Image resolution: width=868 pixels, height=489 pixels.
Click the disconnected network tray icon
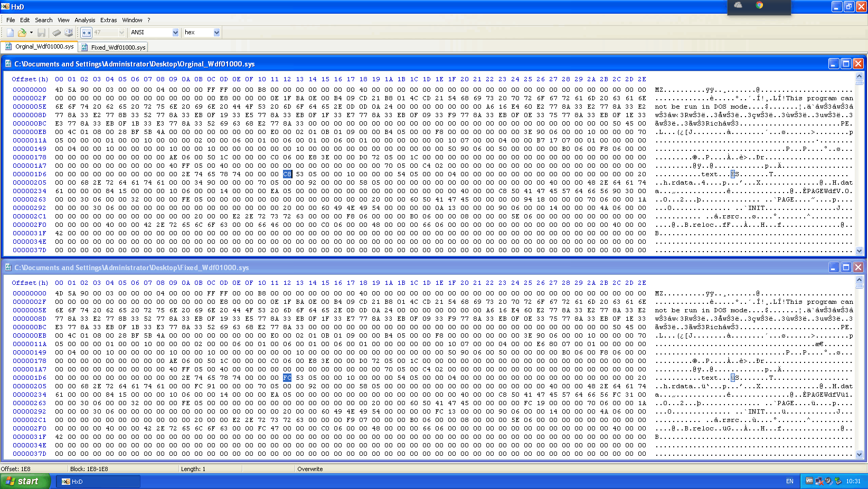(x=819, y=481)
